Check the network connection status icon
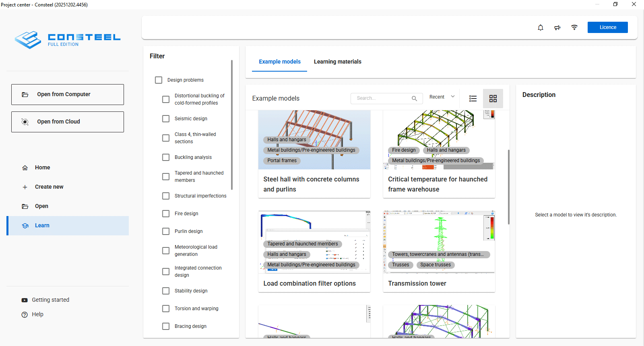Viewport: 644px width, 346px height. [x=574, y=27]
